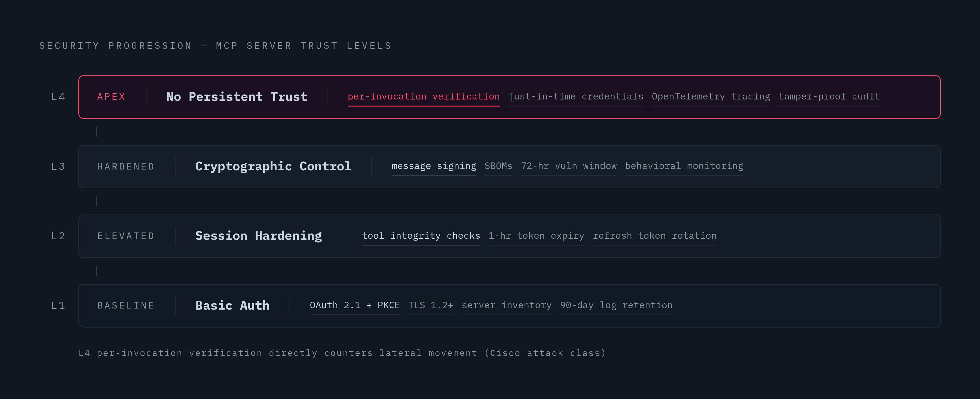980x399 pixels.
Task: Select the 'Basic Auth' title
Action: click(x=232, y=305)
